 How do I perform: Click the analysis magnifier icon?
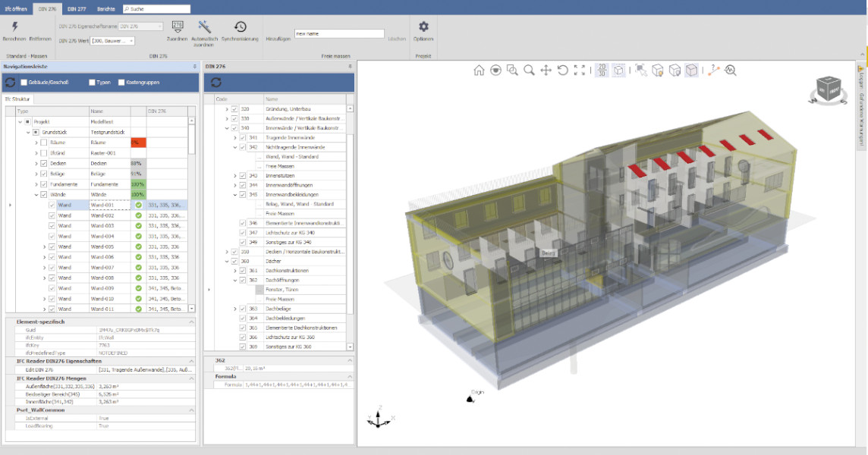tap(731, 71)
